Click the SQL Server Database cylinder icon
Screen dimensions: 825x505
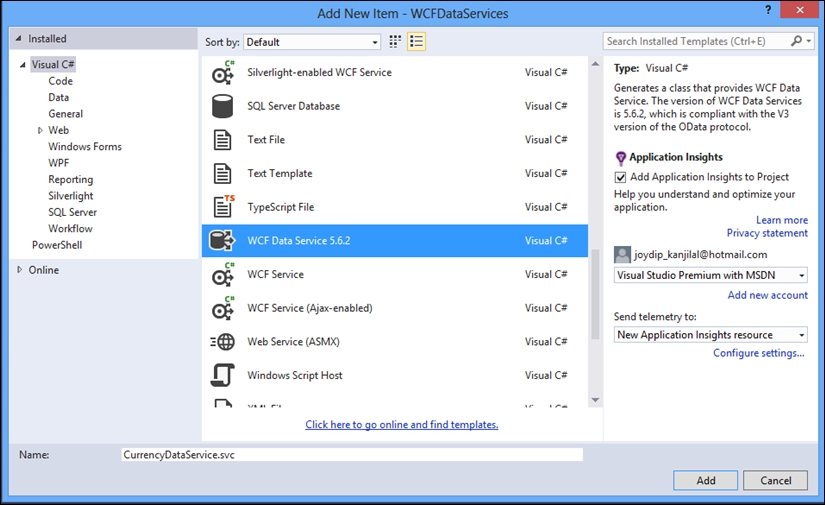point(223,106)
